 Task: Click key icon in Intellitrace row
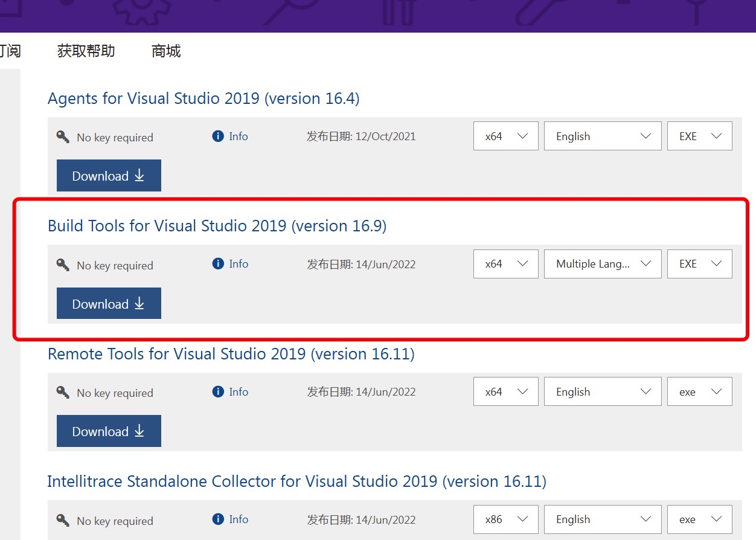63,520
